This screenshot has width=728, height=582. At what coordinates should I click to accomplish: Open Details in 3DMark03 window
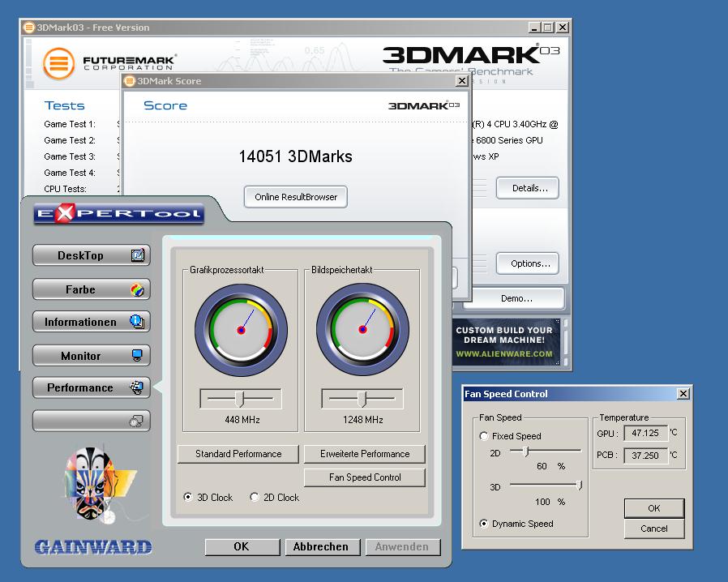coord(528,188)
